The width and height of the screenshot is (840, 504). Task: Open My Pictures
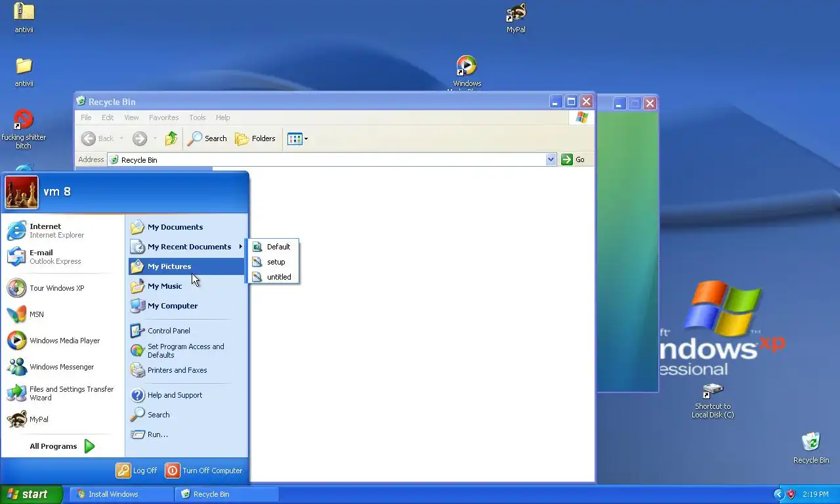click(x=187, y=266)
